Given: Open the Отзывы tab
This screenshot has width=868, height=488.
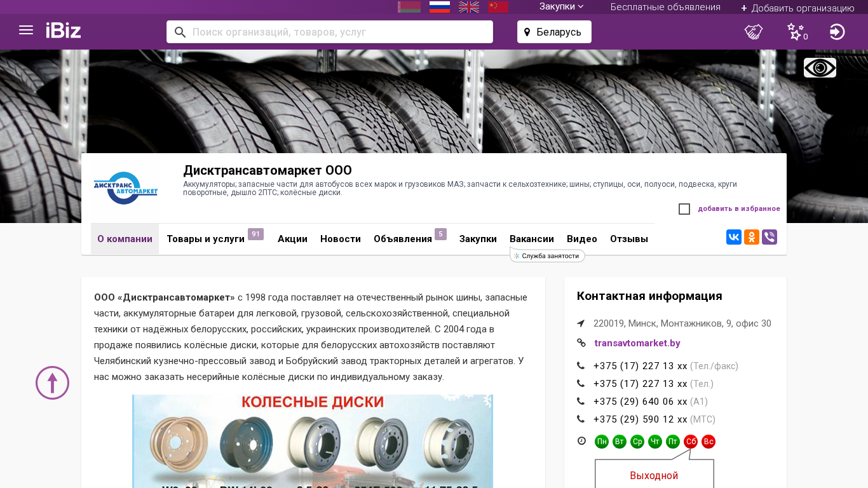Looking at the screenshot, I should 629,239.
